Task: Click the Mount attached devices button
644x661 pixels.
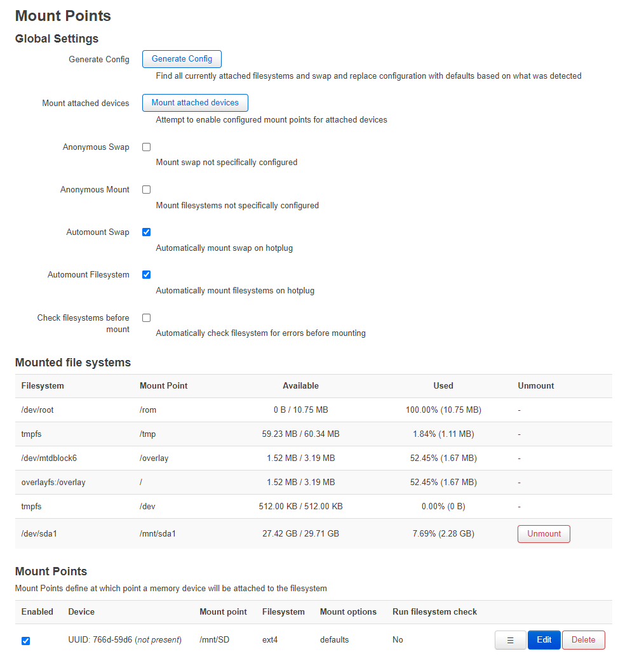Action: pyautogui.click(x=195, y=103)
